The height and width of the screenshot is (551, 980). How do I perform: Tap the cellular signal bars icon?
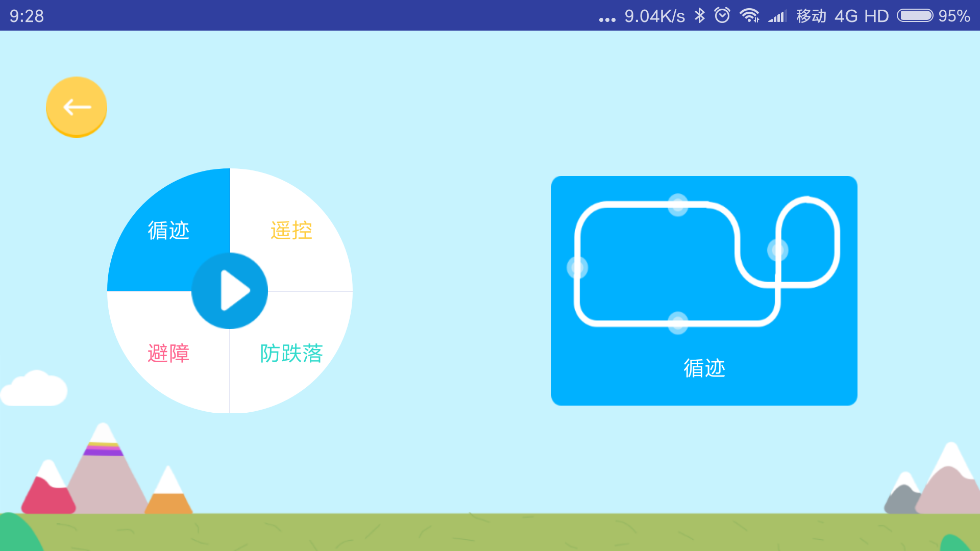point(777,16)
